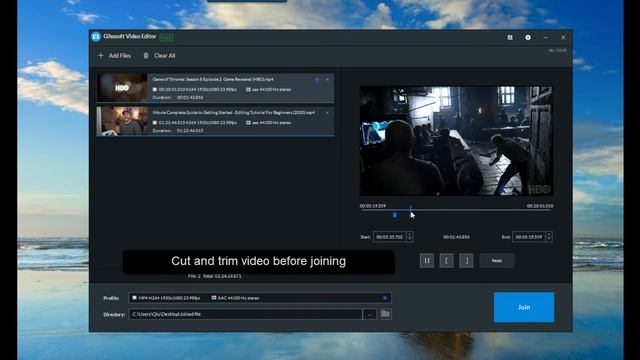
Task: Click the Start time input field
Action: 389,237
